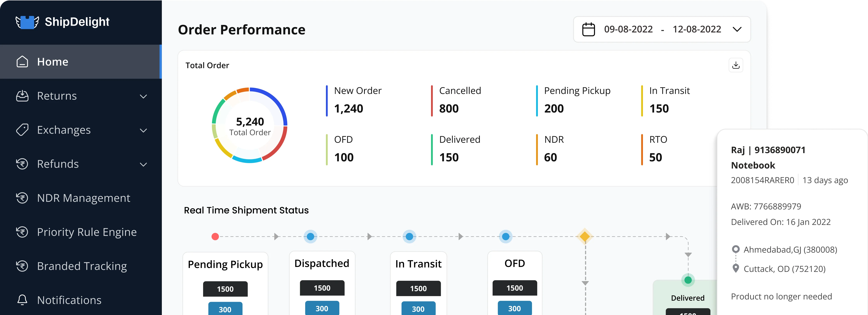Click the Home house icon
Screen dimensions: 868x315
22,62
